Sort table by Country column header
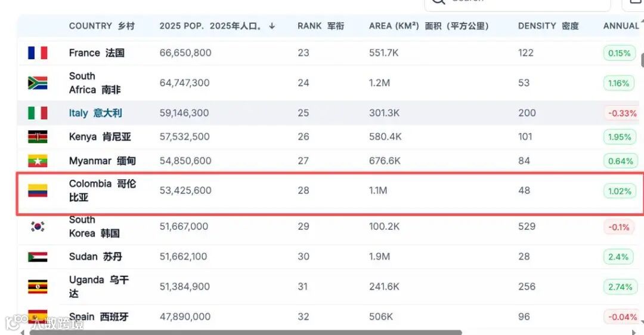This screenshot has height=335, width=644. point(101,26)
